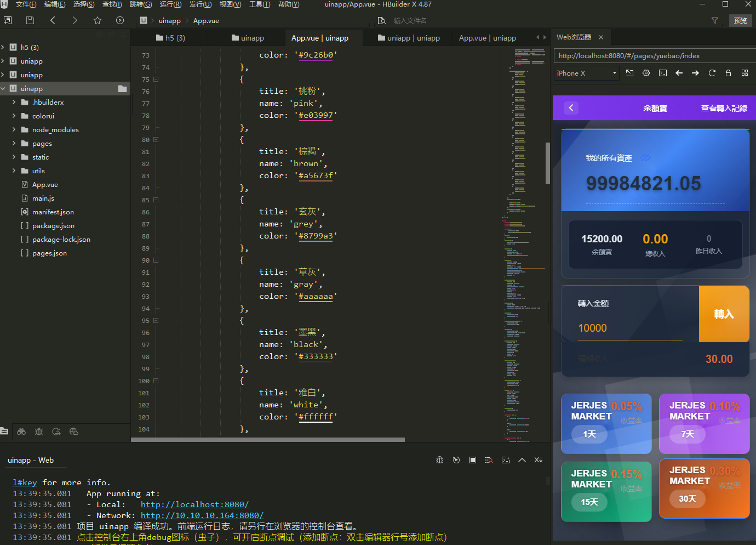
Task: Click the browser URL address field
Action: point(654,56)
